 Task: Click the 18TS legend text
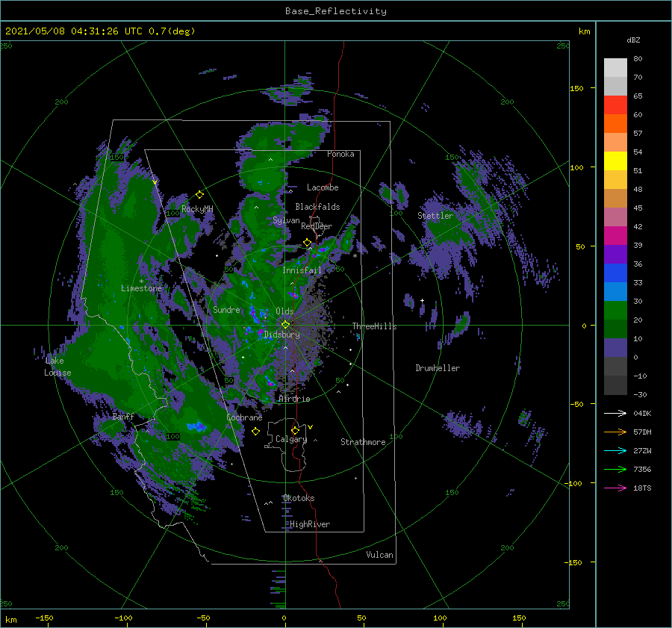pyautogui.click(x=642, y=488)
